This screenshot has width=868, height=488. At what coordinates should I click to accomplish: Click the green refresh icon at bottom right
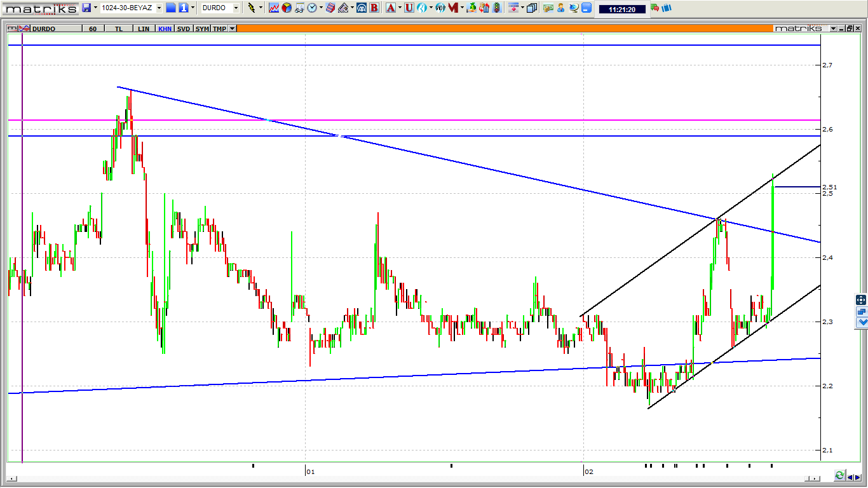point(839,475)
